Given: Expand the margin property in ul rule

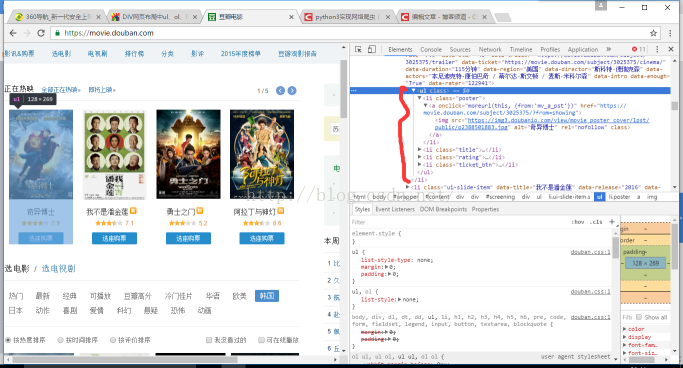Looking at the screenshot, I should click(x=387, y=267).
